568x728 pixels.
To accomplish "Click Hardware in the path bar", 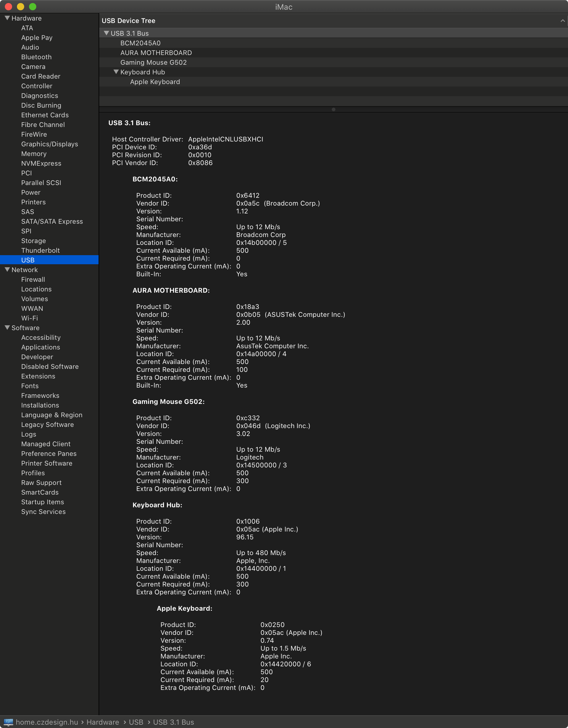I will (x=103, y=722).
